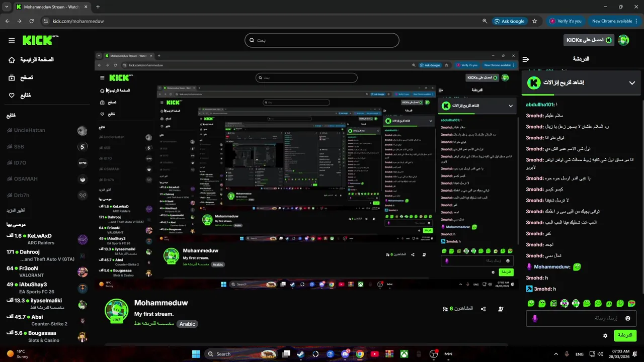Bookmark this page with star
Screen dimensions: 644x362
pos(535,21)
